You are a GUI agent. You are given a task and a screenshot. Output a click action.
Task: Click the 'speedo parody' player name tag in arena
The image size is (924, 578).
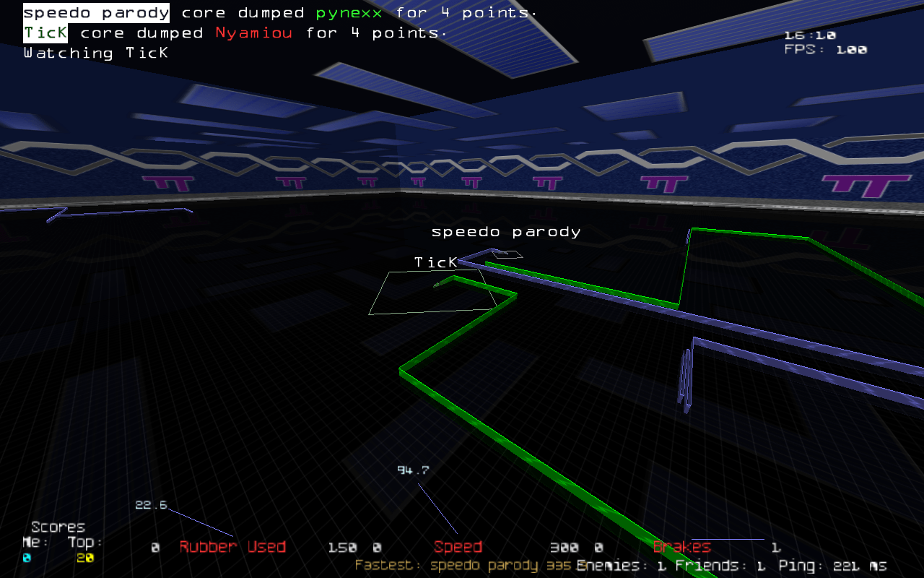(x=506, y=232)
